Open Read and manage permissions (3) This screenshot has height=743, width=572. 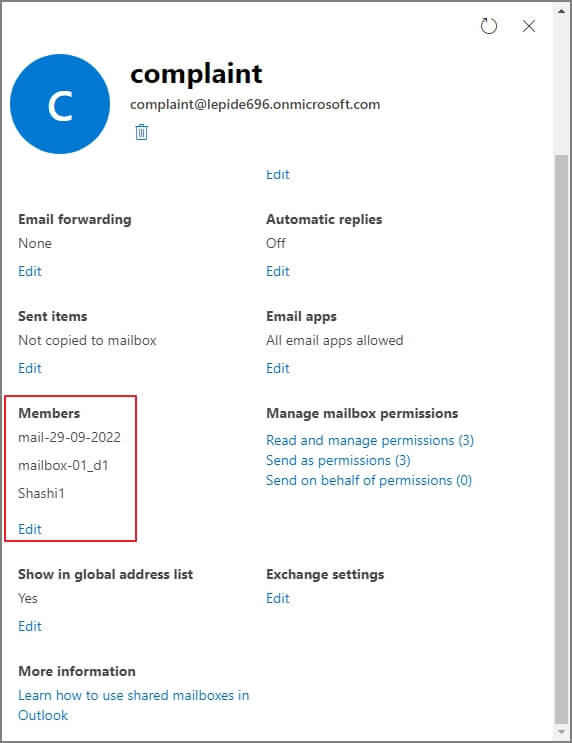point(370,440)
